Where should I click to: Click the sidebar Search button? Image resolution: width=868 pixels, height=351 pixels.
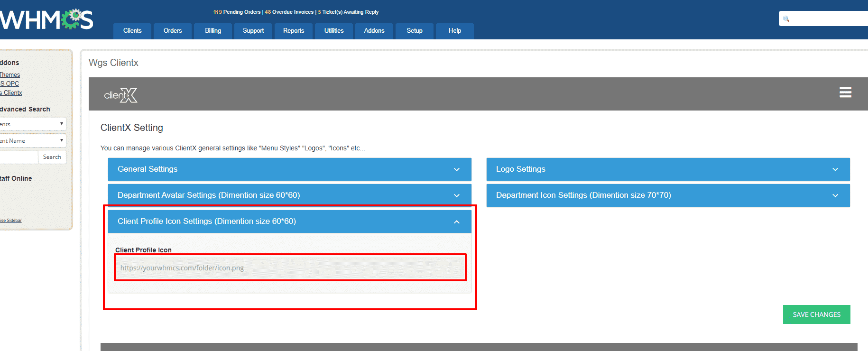pos(52,157)
